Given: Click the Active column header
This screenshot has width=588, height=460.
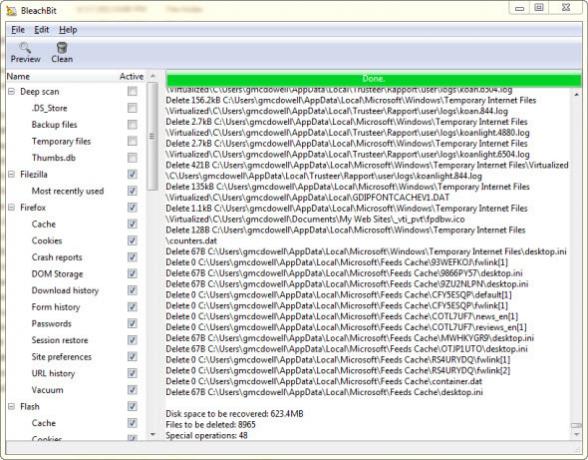Looking at the screenshot, I should (131, 76).
